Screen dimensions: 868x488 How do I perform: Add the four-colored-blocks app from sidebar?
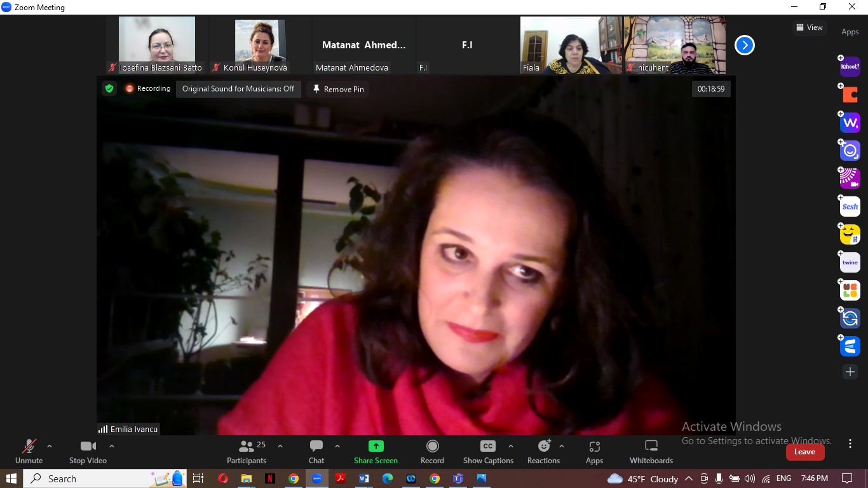850,290
